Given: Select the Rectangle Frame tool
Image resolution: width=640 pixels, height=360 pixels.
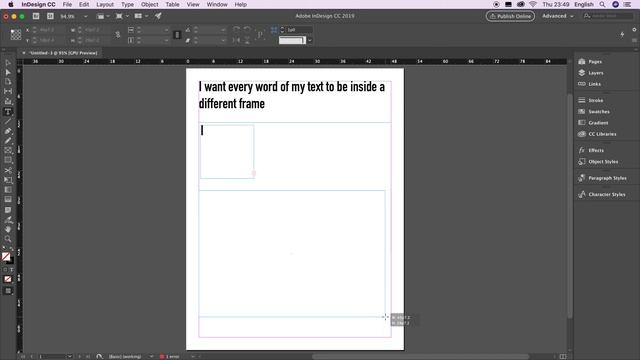Looking at the screenshot, I should tap(8, 151).
